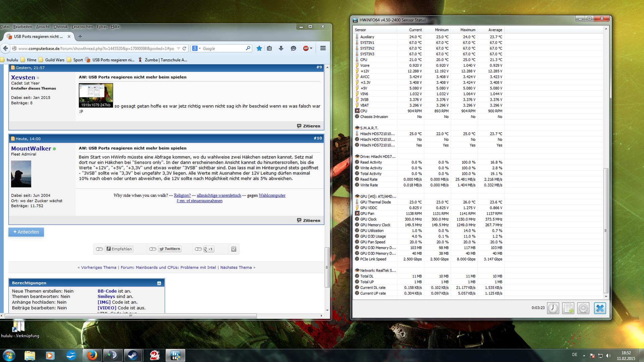Open the attached screenshot thumbnail

96,96
